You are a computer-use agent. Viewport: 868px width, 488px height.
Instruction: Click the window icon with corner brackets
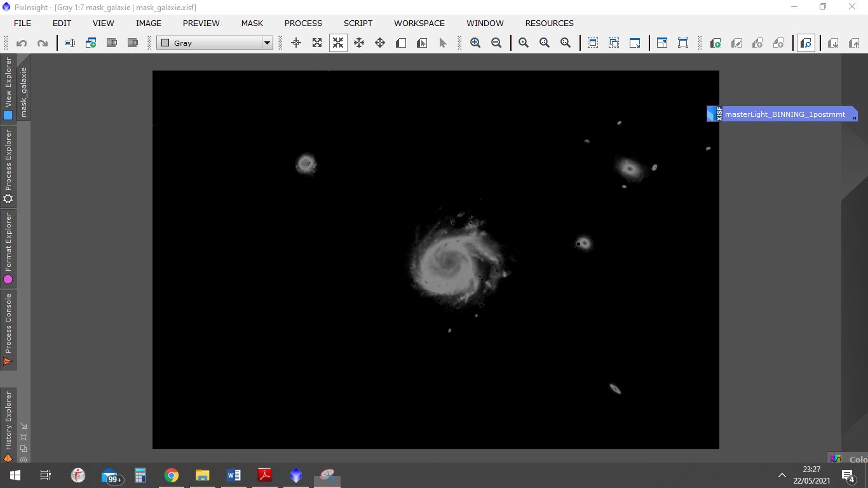click(x=683, y=43)
